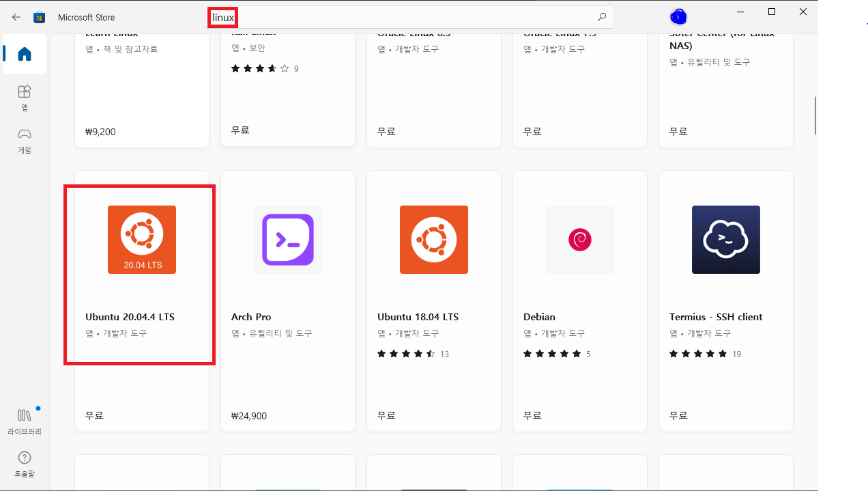
Task: Click the free label under Ubuntu 20.04.4 LTS
Action: pos(94,415)
